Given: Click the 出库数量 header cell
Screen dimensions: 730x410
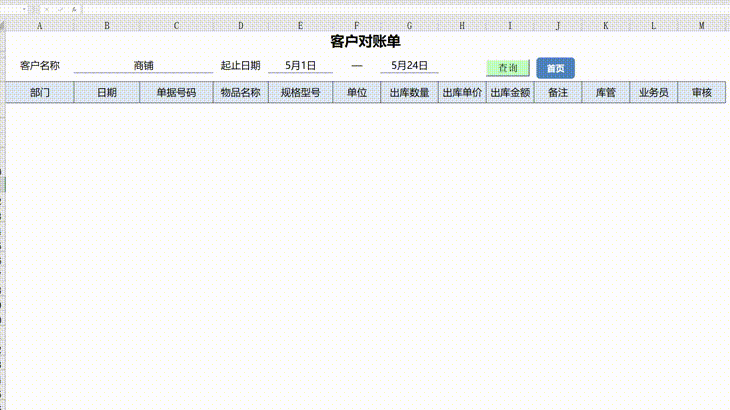Looking at the screenshot, I should pos(409,93).
